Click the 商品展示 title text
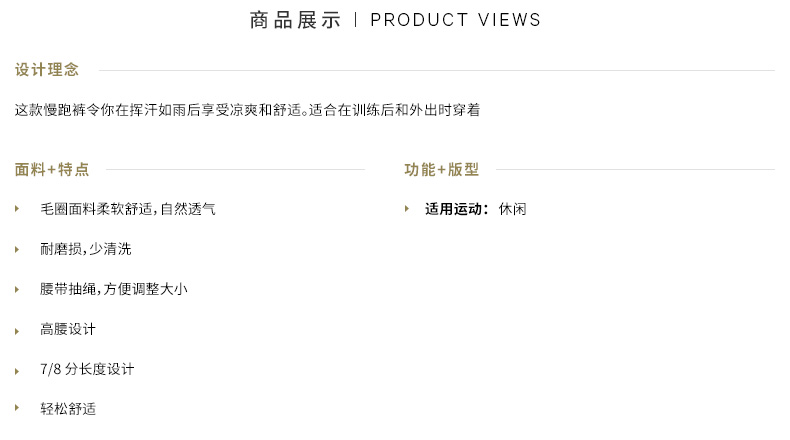The height and width of the screenshot is (440, 790). [x=296, y=20]
